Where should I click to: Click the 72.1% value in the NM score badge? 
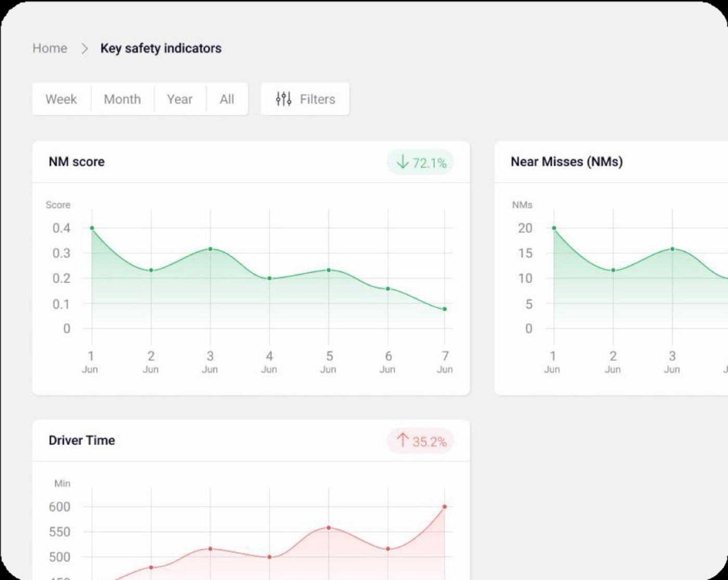point(430,163)
